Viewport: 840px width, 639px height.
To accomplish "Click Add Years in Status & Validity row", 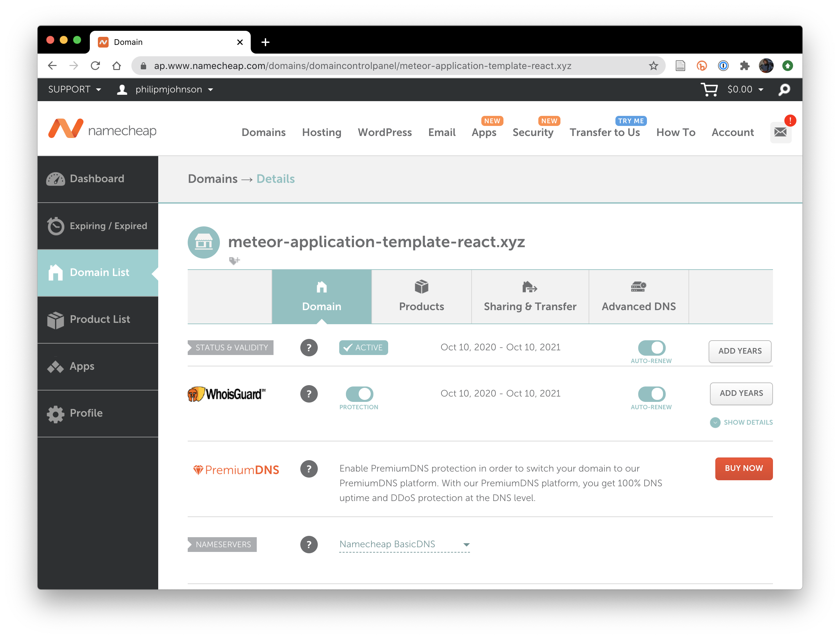I will pos(739,351).
